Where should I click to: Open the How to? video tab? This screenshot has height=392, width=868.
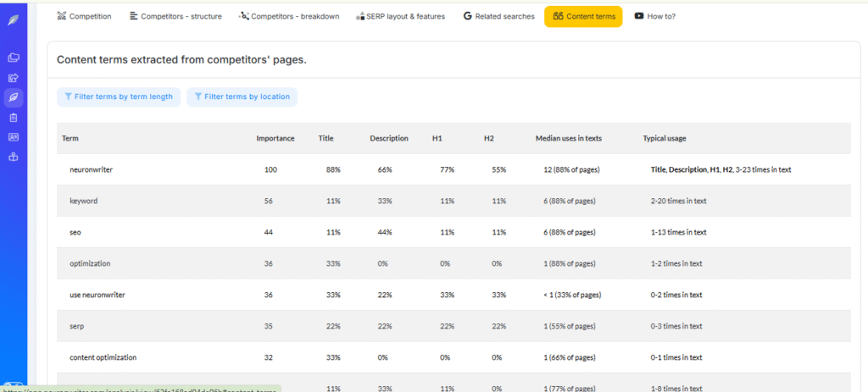point(655,17)
